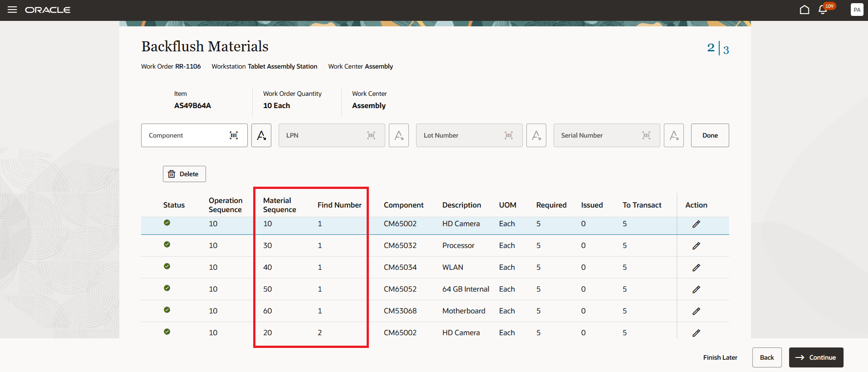Open the hamburger navigation menu

12,10
